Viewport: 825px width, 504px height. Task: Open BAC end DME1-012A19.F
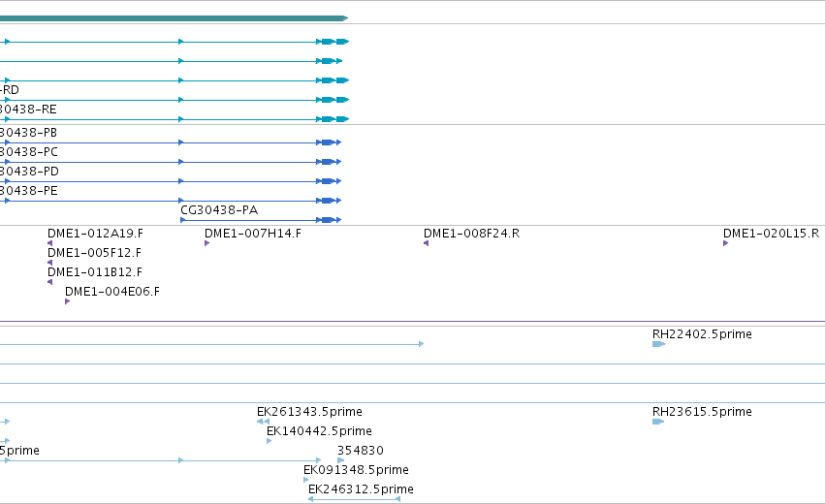point(95,234)
